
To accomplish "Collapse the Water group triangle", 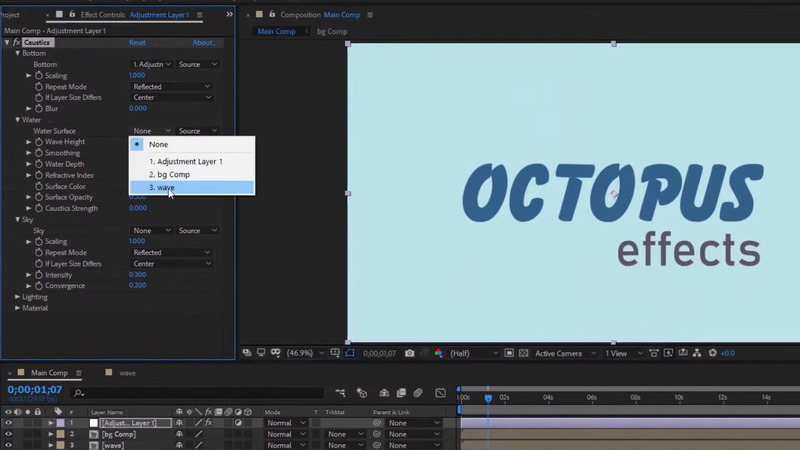I will [x=18, y=120].
